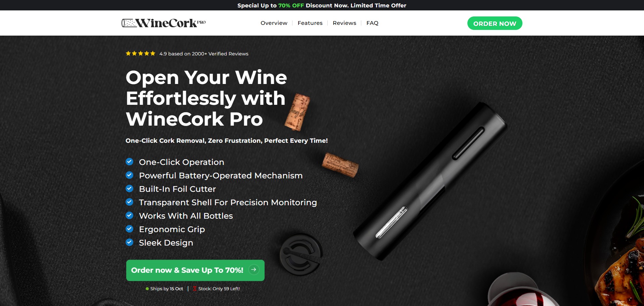
Task: Click the ORDER NOW header button
Action: coord(495,23)
